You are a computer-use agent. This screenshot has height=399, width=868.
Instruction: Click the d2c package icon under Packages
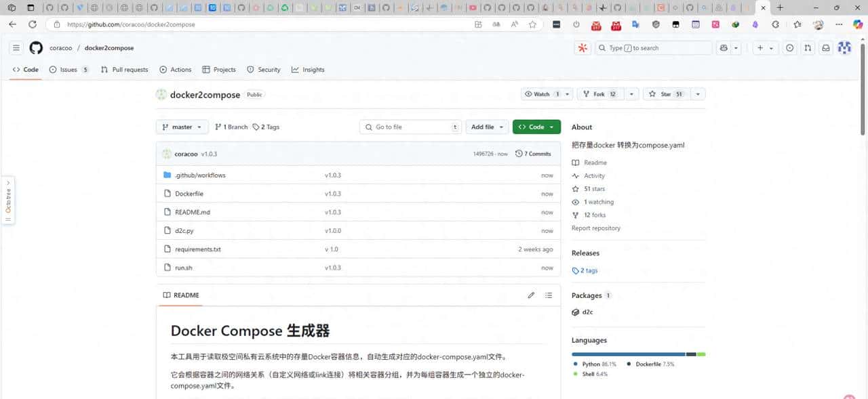(576, 312)
